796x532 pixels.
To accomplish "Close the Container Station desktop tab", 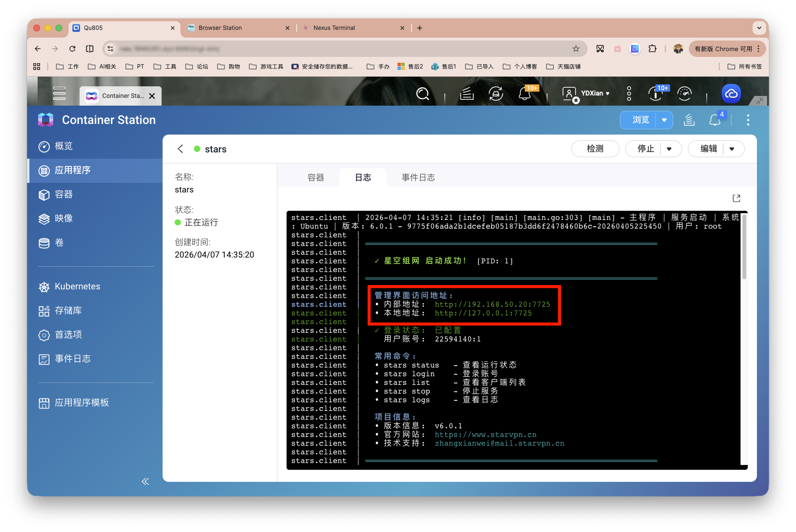I will [x=152, y=96].
